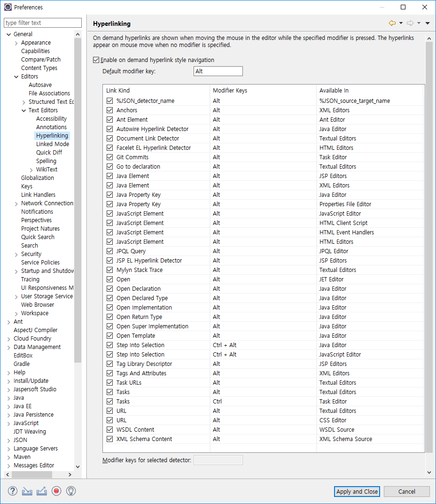
Task: Select Accessibility in the preferences tree
Action: point(51,119)
